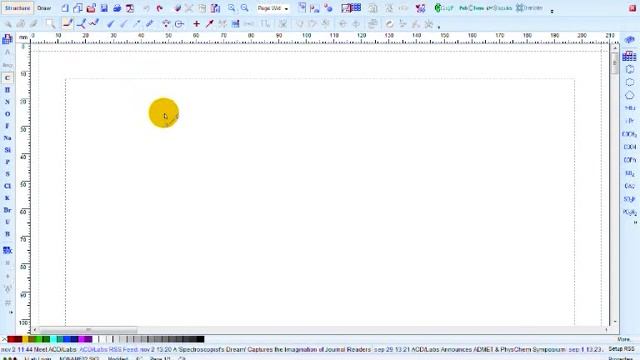Open the ACD/Labs RSS Feed link
The image size is (640, 360).
[109, 350]
